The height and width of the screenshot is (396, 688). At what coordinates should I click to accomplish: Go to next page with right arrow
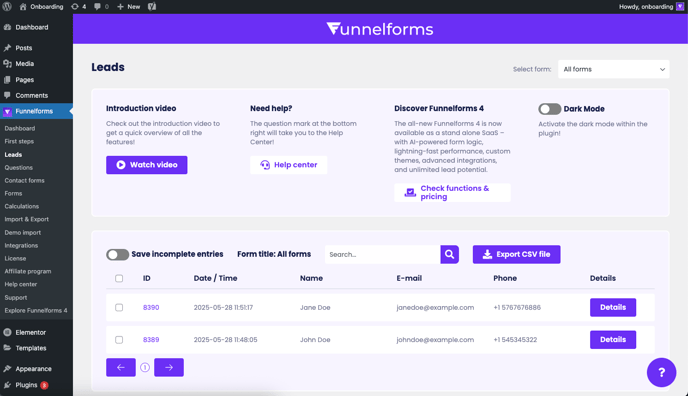169,367
